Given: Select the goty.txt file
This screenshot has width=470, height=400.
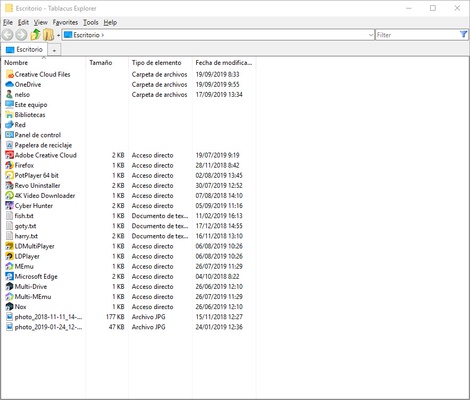Looking at the screenshot, I should coord(25,226).
